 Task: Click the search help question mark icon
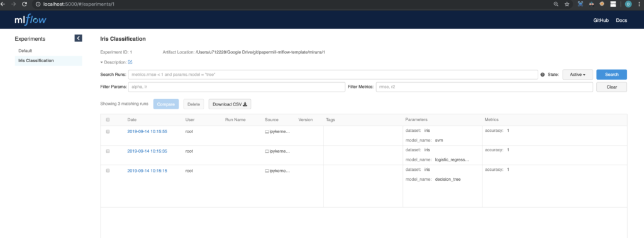543,75
